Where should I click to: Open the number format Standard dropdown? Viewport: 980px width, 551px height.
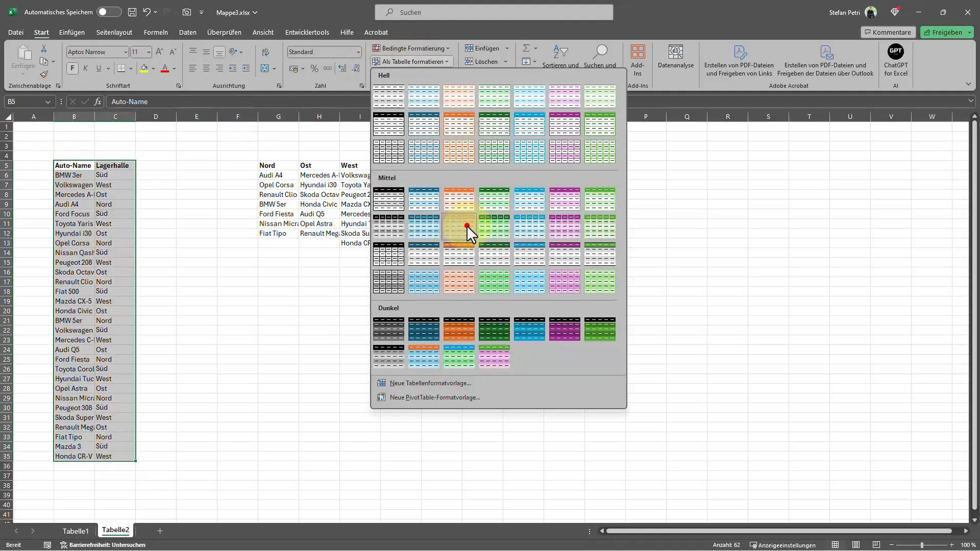(358, 52)
